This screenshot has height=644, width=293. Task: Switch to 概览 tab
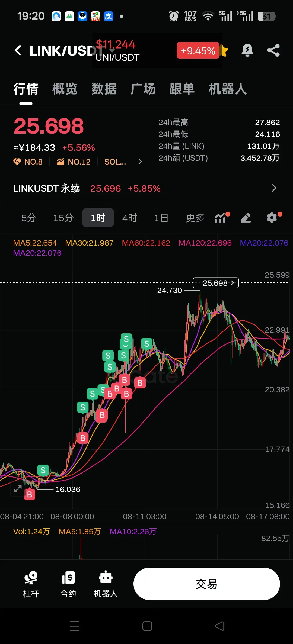coord(65,89)
